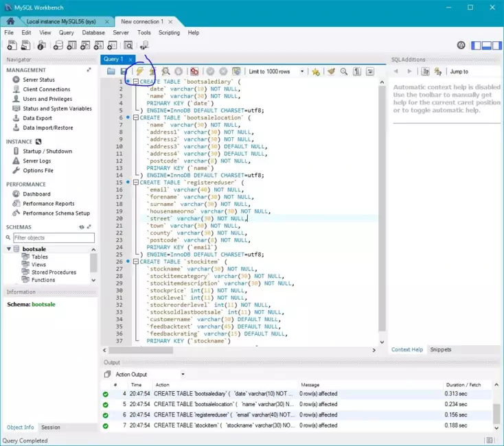Click the editor vertical scrollbar thumb
Viewport: 504px width, 446px height.
(382, 209)
